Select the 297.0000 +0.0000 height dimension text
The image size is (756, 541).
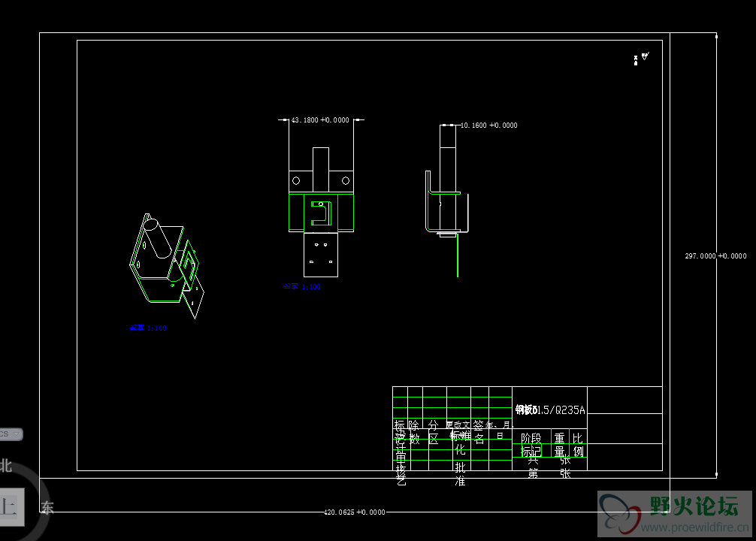point(715,256)
